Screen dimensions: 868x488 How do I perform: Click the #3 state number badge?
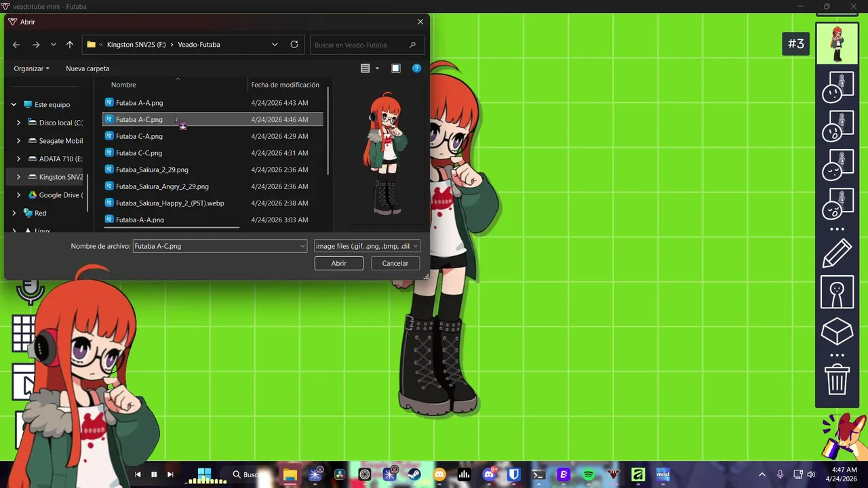coord(795,44)
